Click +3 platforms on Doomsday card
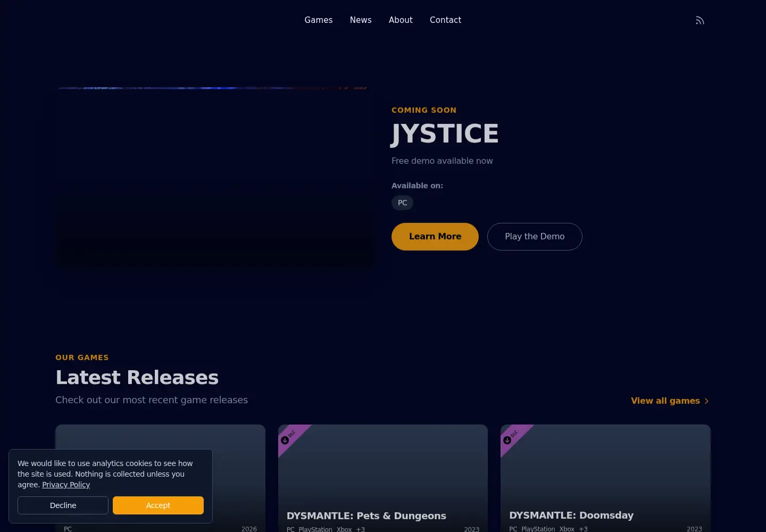The image size is (766, 532). coord(583,529)
